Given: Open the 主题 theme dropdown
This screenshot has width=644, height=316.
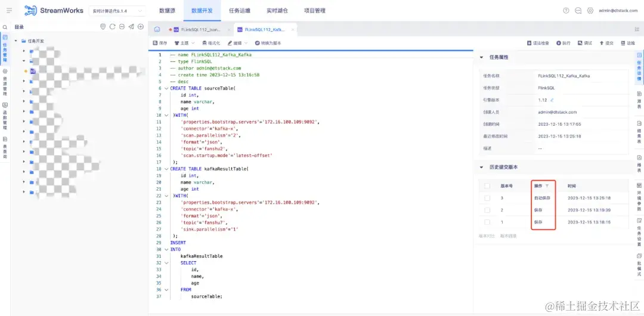Looking at the screenshot, I should pos(184,43).
